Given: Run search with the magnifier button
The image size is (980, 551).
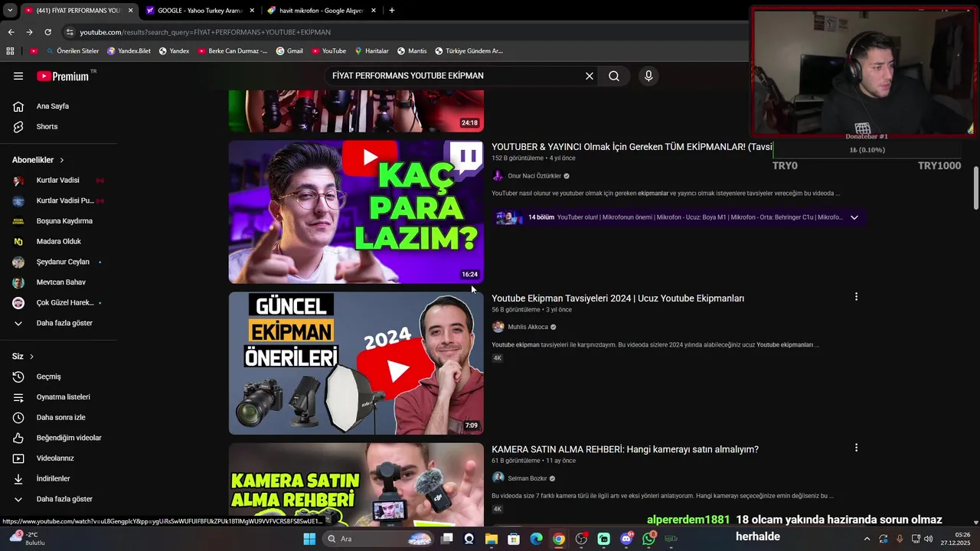Looking at the screenshot, I should coord(614,76).
